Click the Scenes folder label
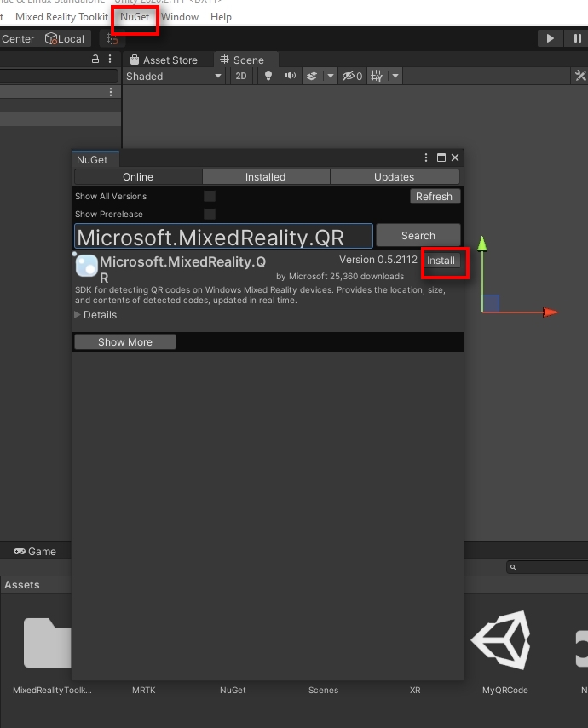Screen dimensions: 588x728 [x=324, y=690]
